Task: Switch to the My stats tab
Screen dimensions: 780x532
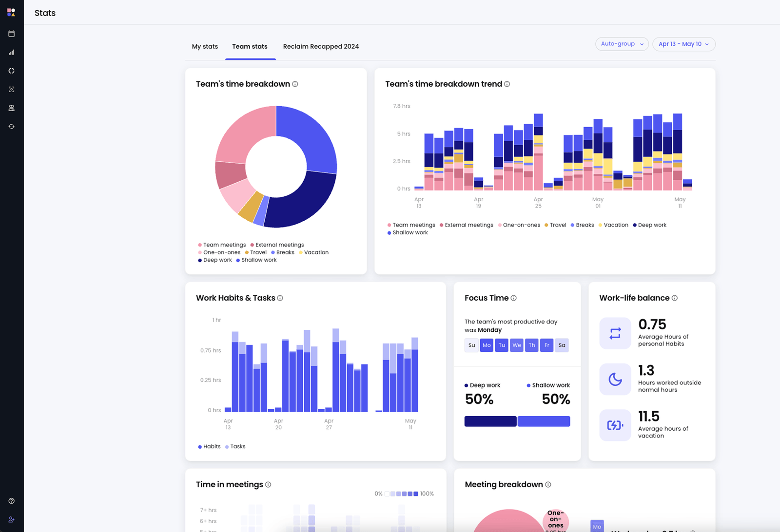Action: [x=205, y=47]
